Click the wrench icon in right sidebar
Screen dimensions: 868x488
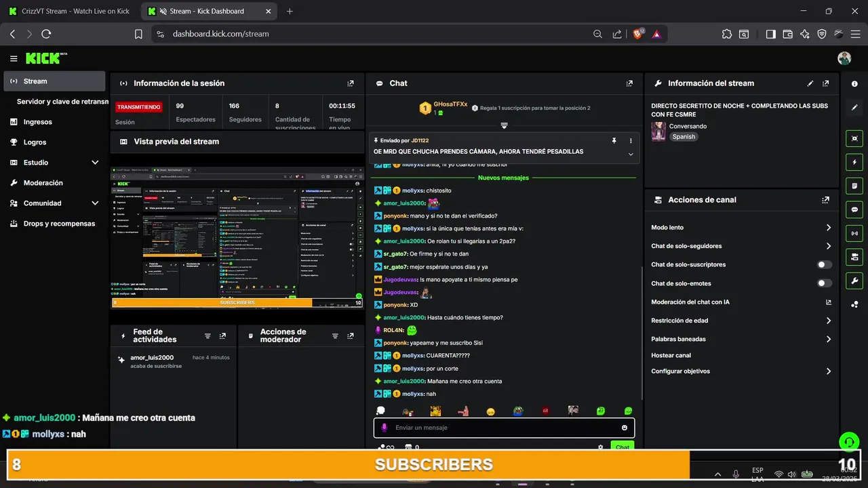coord(854,281)
